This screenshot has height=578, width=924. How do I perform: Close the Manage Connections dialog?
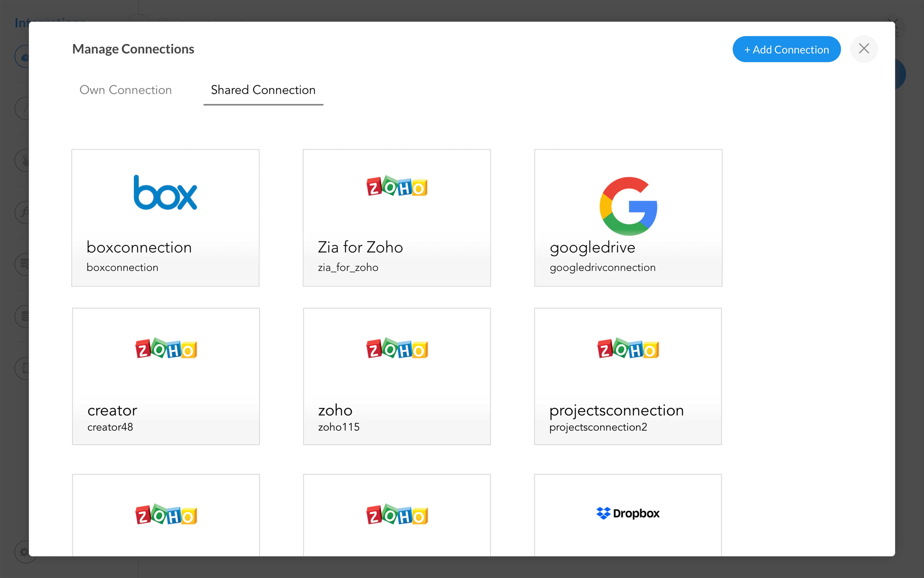pos(864,49)
